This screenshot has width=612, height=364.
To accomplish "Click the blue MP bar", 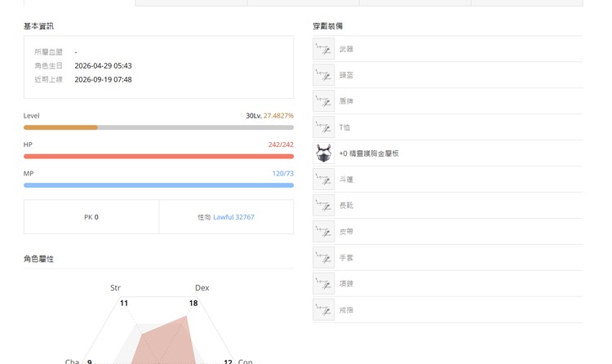I will [x=158, y=185].
